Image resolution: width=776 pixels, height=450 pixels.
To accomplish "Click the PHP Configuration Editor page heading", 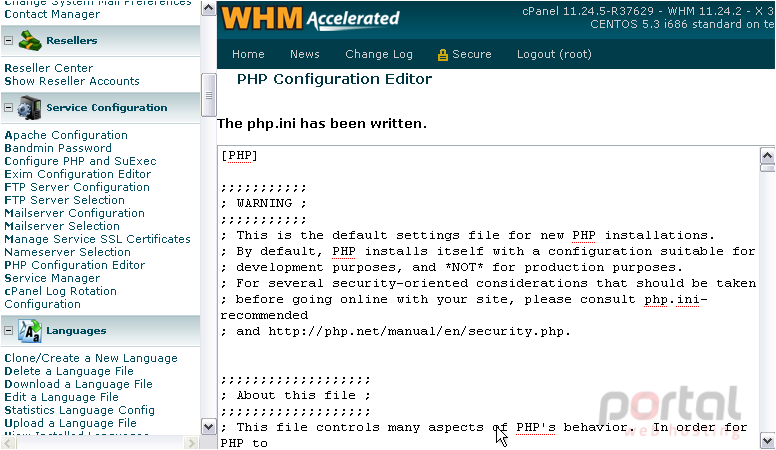I will coord(334,79).
